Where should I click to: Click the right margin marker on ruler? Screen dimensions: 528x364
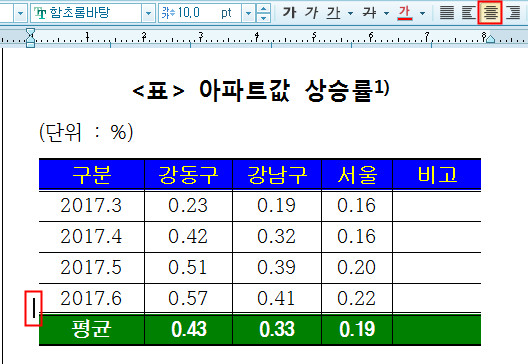490,39
